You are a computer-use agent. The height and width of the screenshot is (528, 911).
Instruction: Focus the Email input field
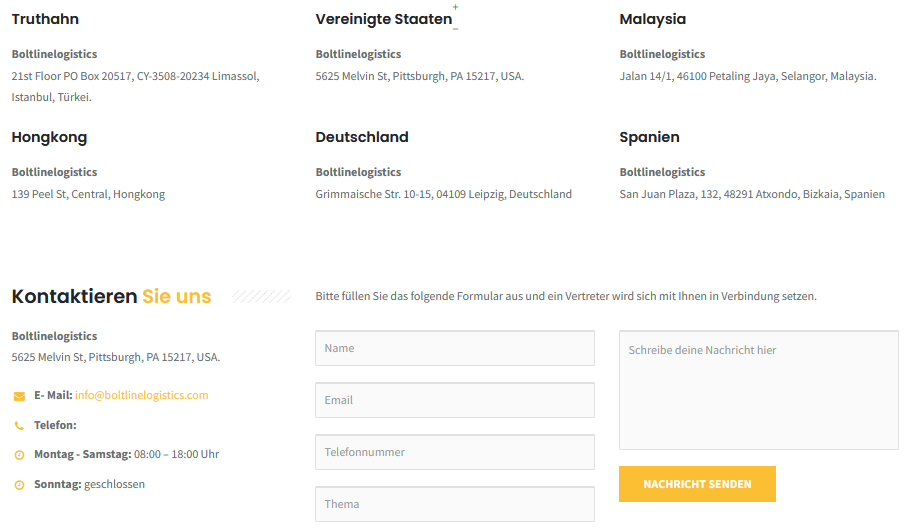click(x=455, y=400)
